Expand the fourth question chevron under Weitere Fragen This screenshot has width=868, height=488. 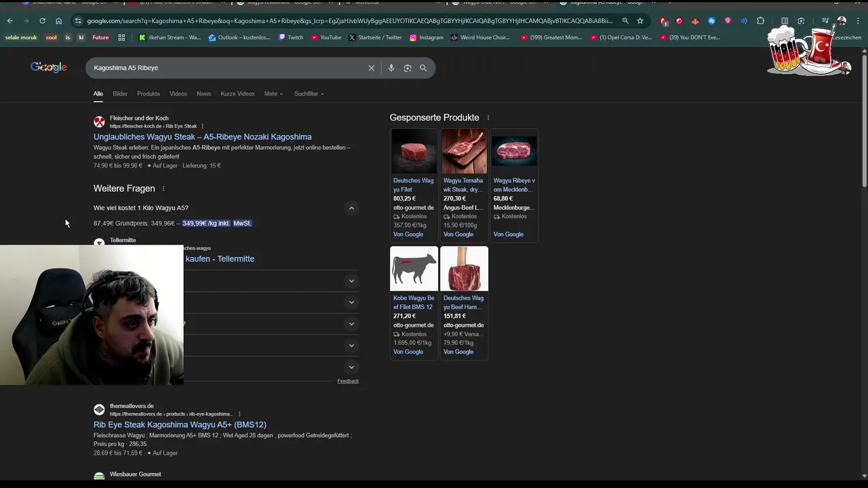(351, 324)
